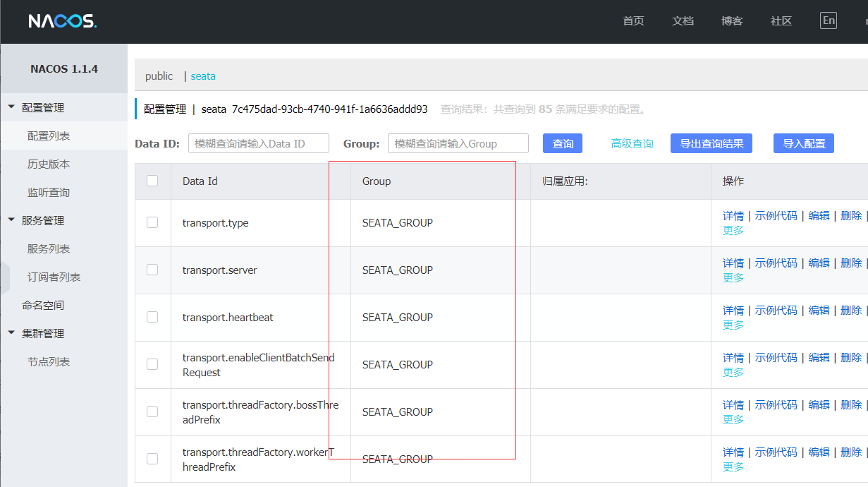The image size is (868, 487).
Task: Click the Data Id column header
Action: click(200, 181)
